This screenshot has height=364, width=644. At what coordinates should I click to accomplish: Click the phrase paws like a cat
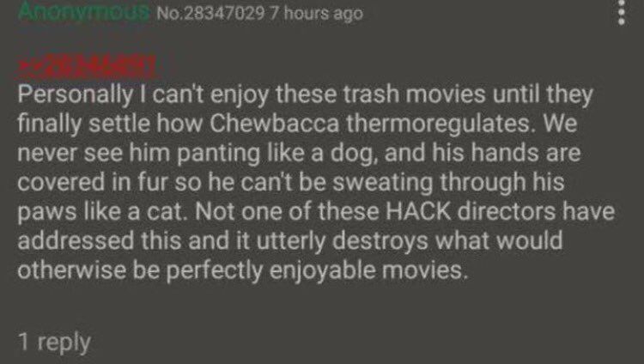click(103, 213)
